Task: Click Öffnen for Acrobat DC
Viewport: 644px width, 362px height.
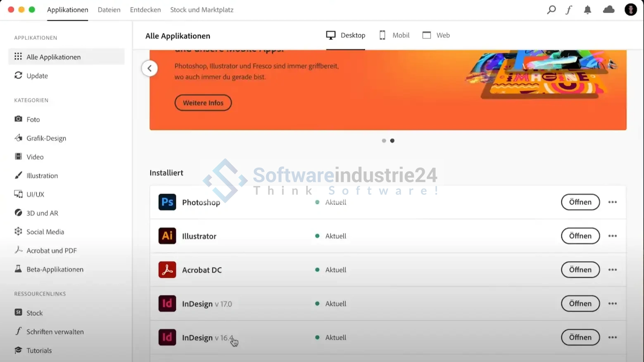Action: (x=580, y=270)
